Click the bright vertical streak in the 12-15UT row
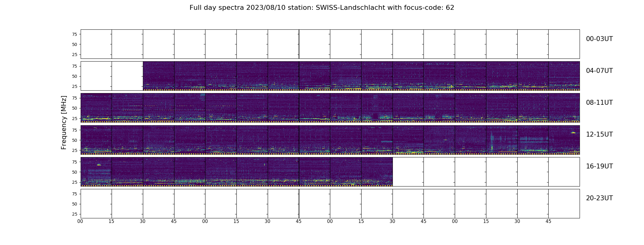Image resolution: width=644 pixels, height=245 pixels. tap(492, 141)
